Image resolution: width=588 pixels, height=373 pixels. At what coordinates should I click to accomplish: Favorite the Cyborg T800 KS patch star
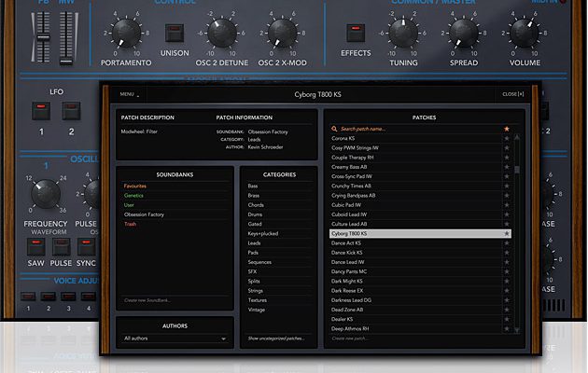(507, 234)
